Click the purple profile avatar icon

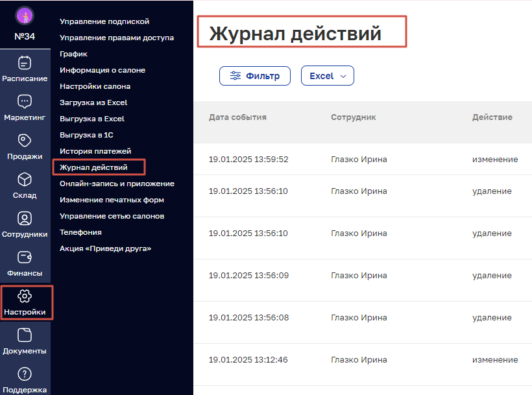coord(25,16)
